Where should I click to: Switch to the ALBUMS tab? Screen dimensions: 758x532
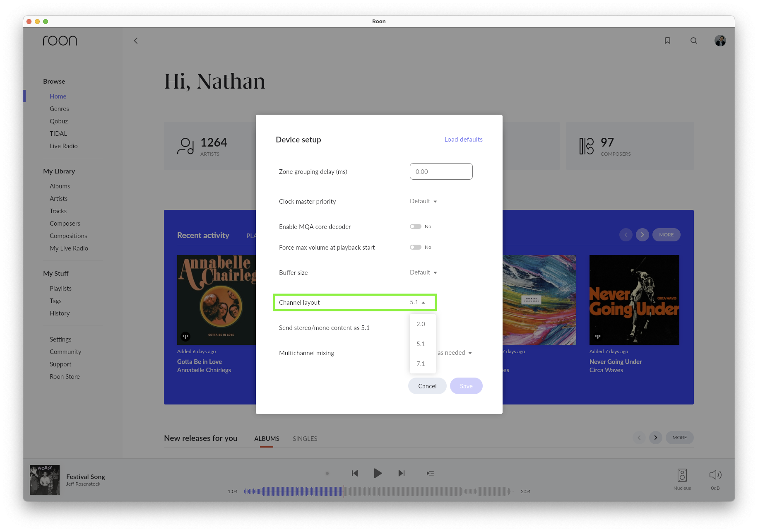point(267,438)
